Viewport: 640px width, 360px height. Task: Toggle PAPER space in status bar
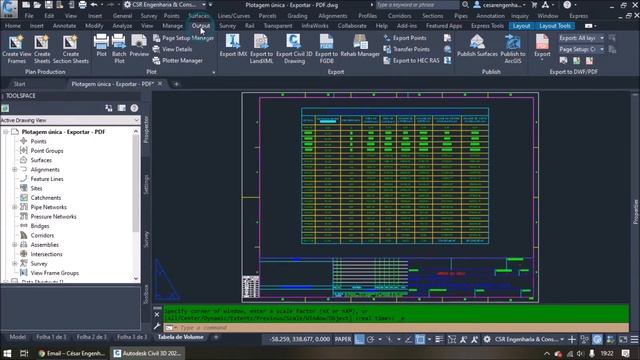click(343, 339)
